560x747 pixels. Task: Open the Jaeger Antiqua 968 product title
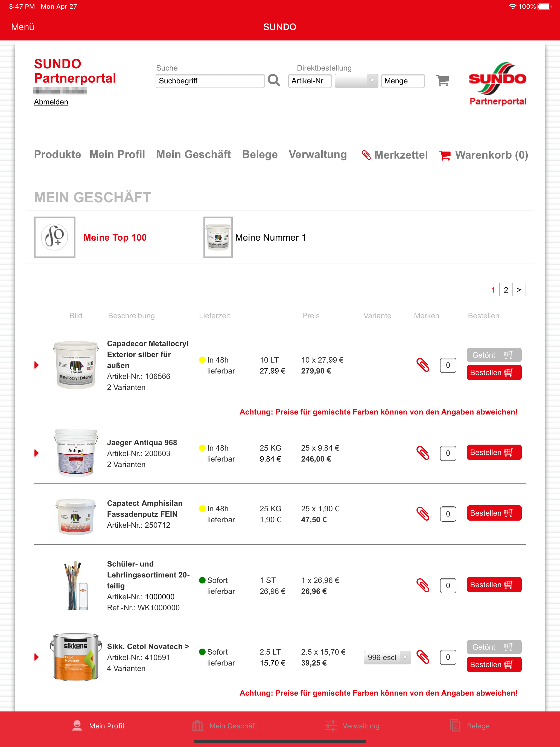click(142, 442)
